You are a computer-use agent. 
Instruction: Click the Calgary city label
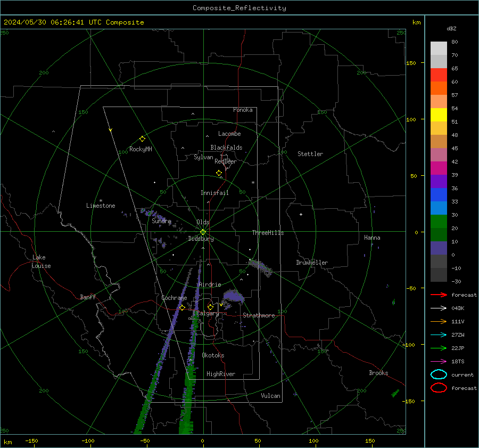208,313
